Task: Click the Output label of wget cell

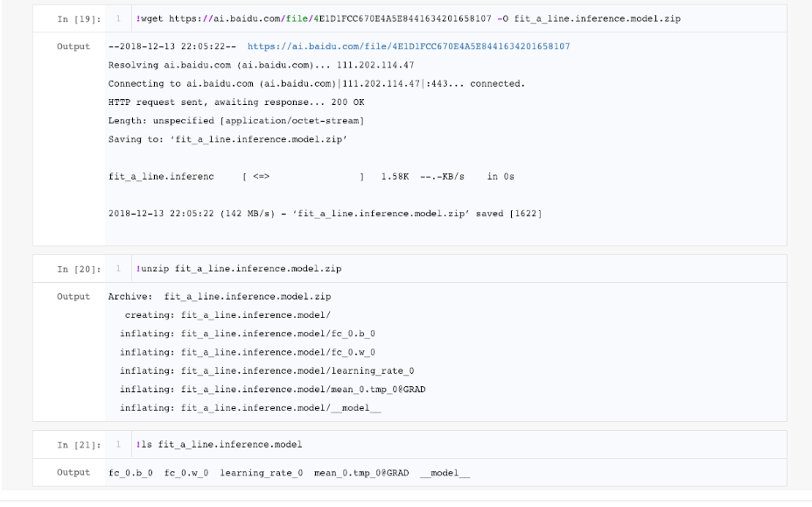Action: coord(73,46)
